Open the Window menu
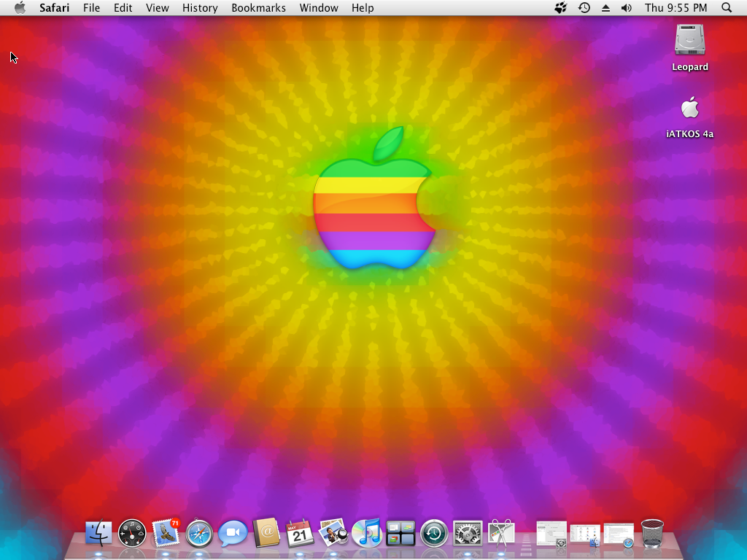Viewport: 747px width, 560px height. pyautogui.click(x=319, y=8)
